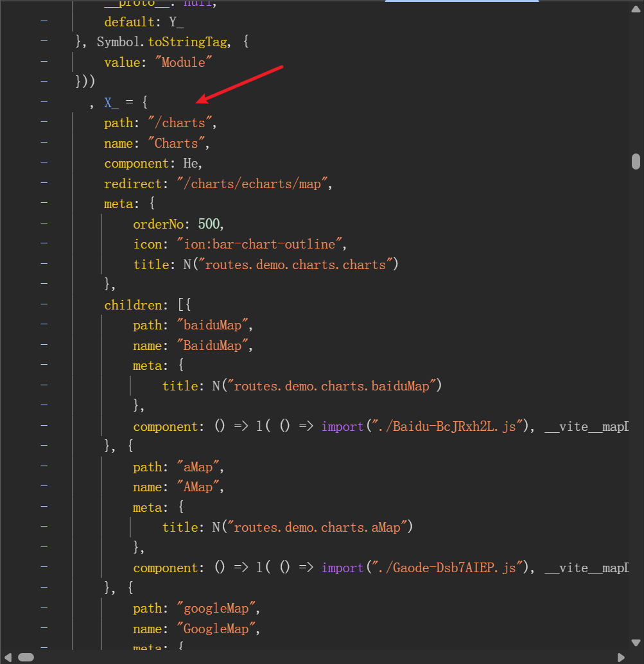Click the "/charts/echarts/map" redirect string

click(254, 184)
